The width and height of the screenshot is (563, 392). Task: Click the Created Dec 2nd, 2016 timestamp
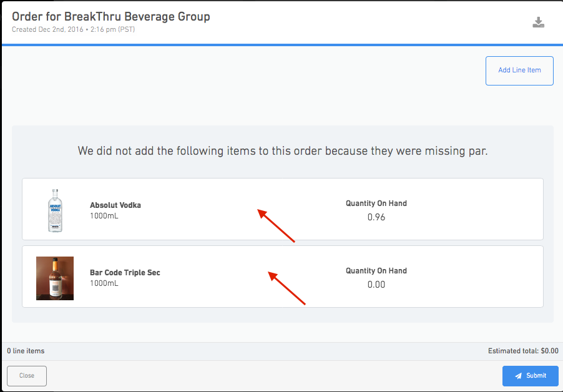pos(73,29)
